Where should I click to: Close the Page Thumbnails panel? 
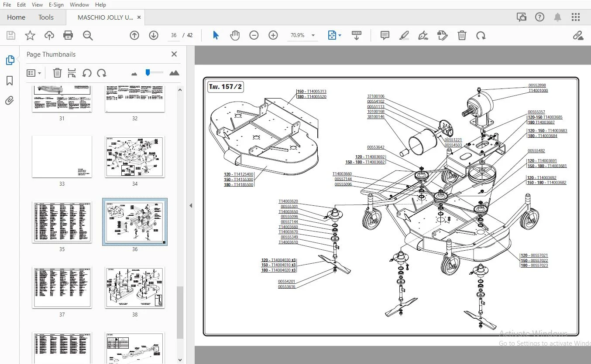click(174, 54)
